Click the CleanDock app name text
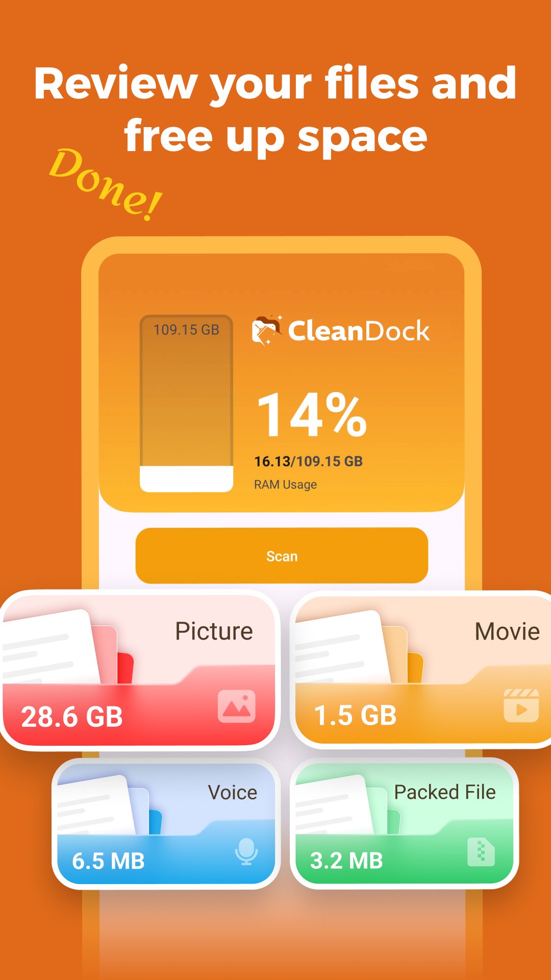The height and width of the screenshot is (980, 551). coord(359,331)
